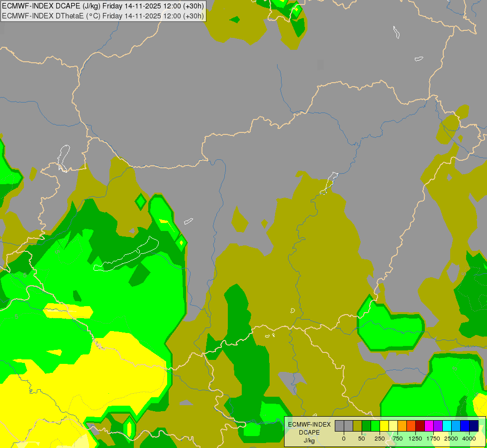
Task: Pick the bright yellow legend swatch
Action: (384, 426)
